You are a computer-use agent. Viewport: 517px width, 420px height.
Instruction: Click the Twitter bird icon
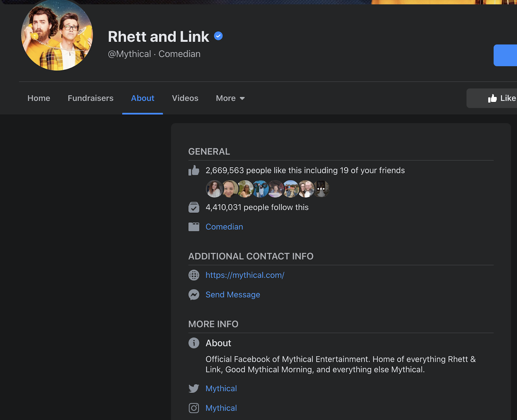point(194,388)
